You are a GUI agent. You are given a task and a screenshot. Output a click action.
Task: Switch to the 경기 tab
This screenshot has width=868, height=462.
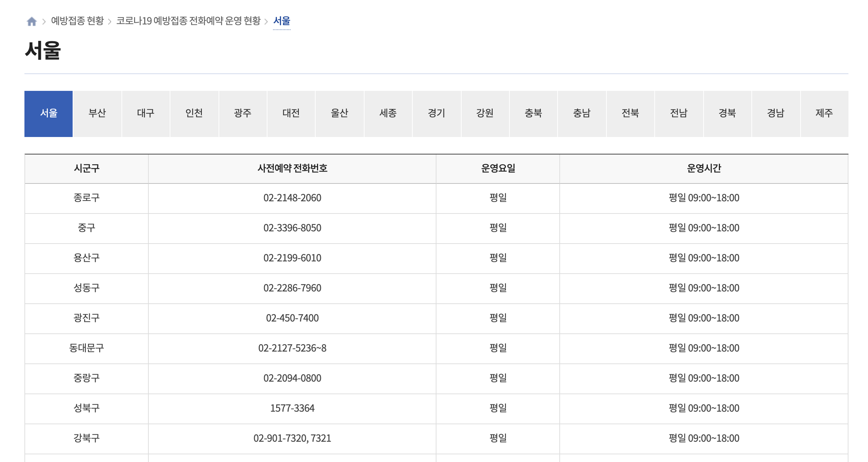(436, 114)
